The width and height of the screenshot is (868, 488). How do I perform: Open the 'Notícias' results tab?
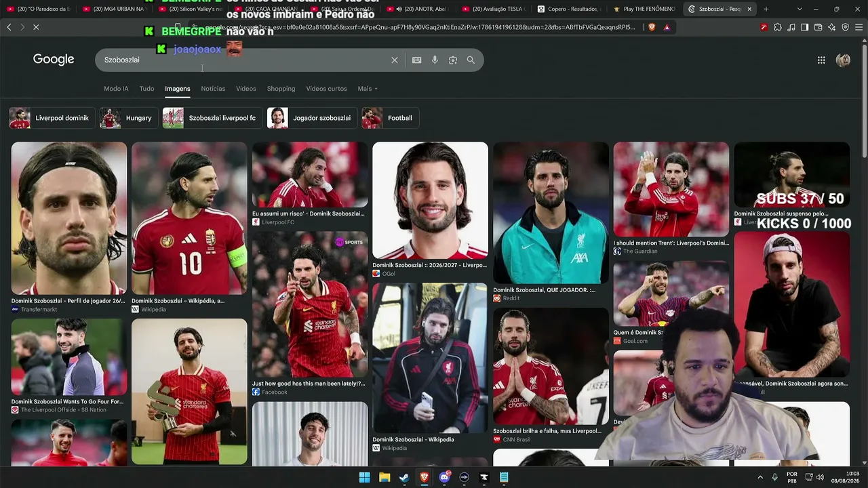tap(213, 89)
